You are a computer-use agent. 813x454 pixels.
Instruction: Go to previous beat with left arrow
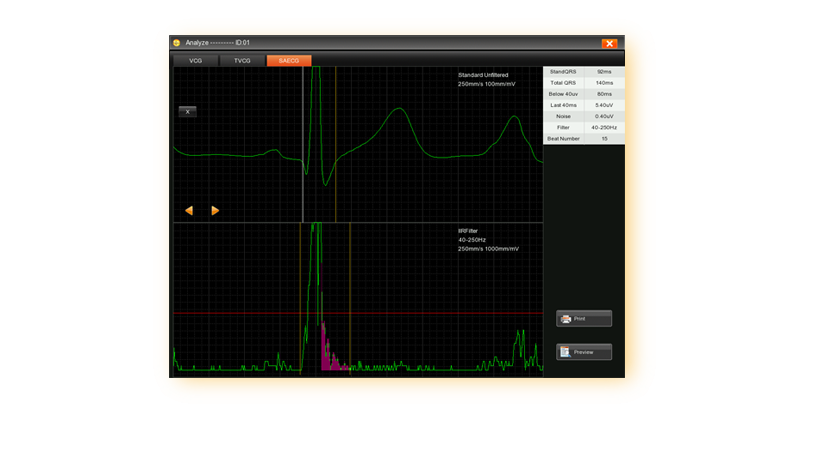[x=189, y=210]
